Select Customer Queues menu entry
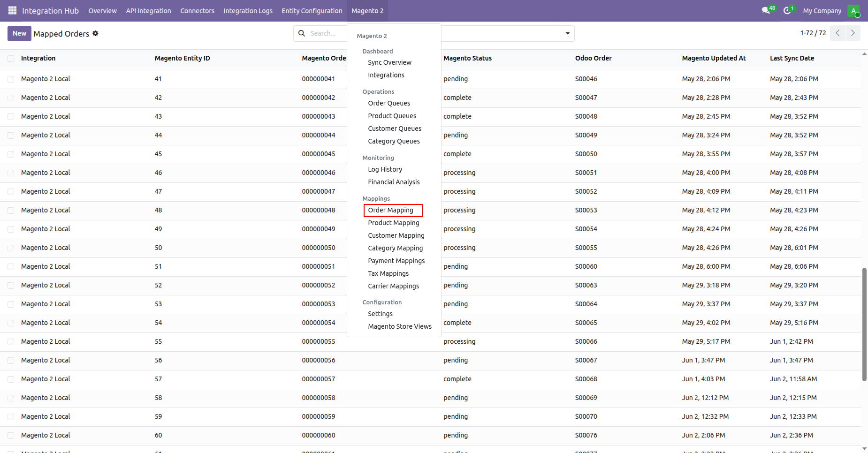The height and width of the screenshot is (453, 868). click(395, 128)
